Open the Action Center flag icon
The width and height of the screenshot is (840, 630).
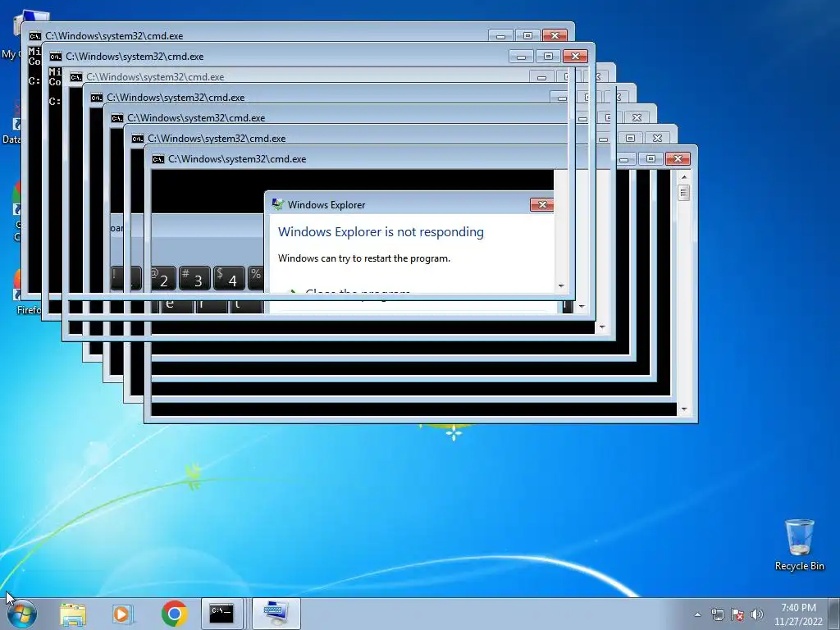pos(737,614)
